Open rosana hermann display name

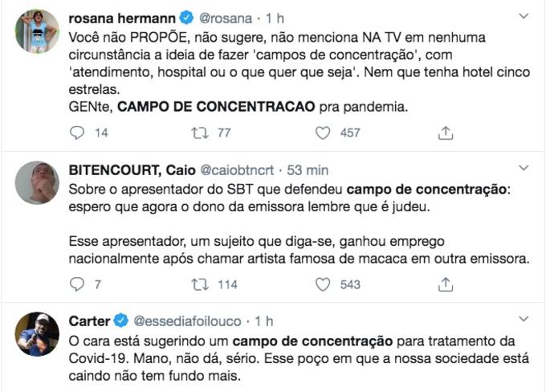point(117,18)
